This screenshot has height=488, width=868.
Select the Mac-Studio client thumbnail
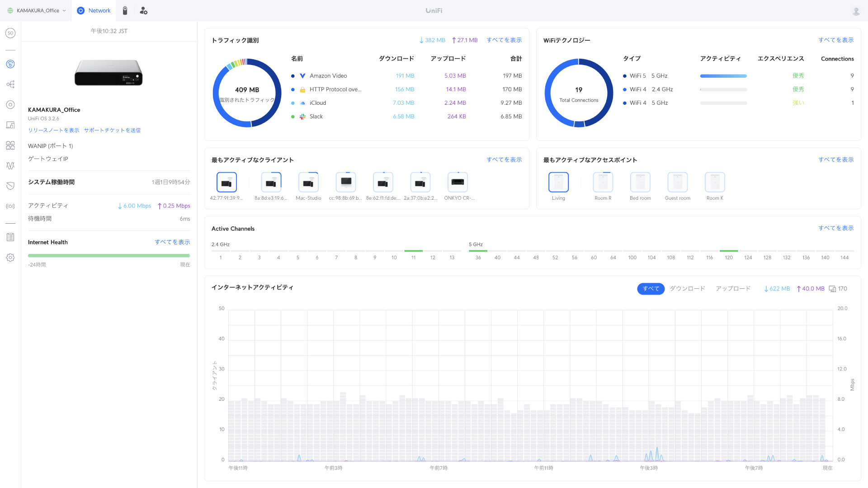click(x=308, y=182)
